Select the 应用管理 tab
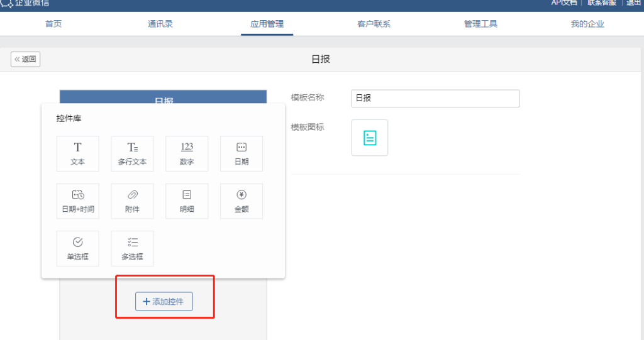The image size is (644, 340). coord(267,24)
